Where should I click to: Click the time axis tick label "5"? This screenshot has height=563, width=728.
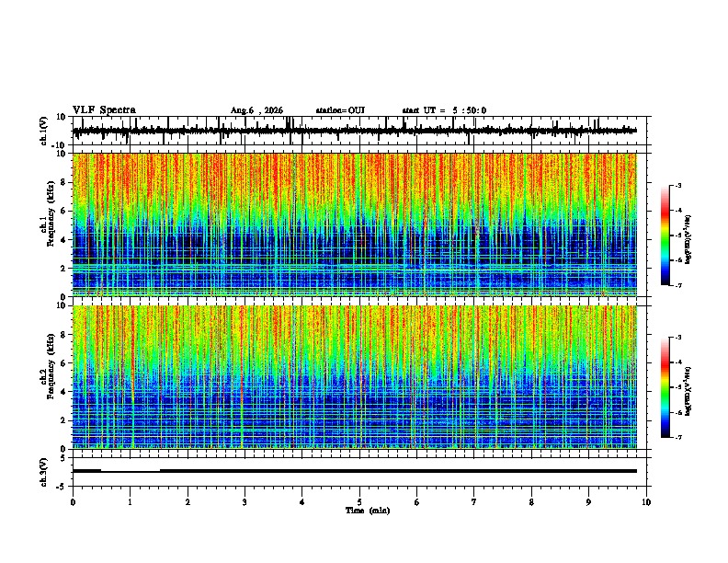[359, 502]
